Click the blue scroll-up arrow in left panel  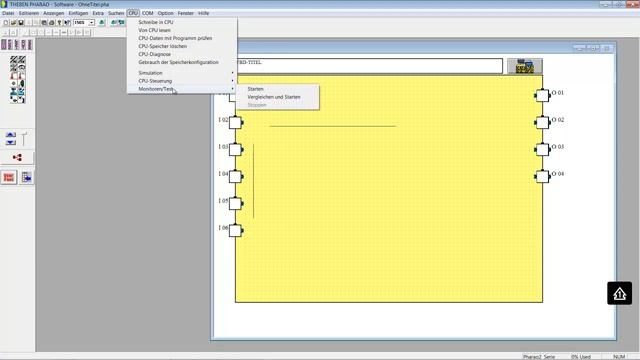point(11,135)
